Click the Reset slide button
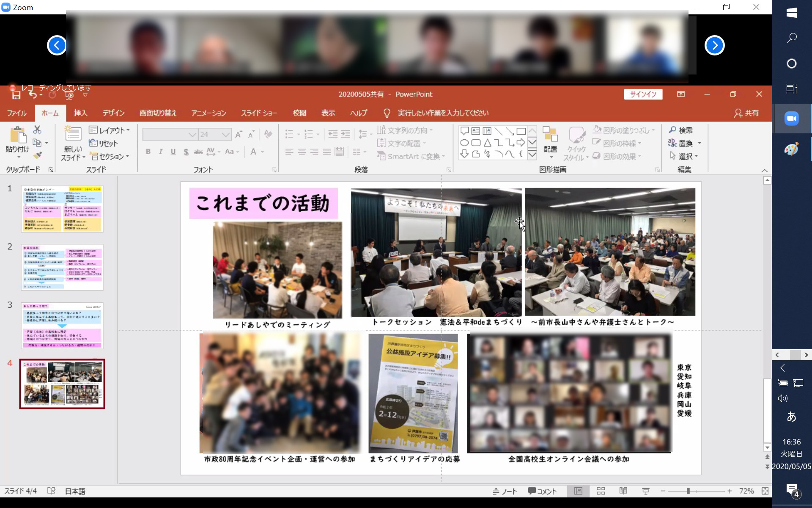This screenshot has width=812, height=508. click(103, 143)
